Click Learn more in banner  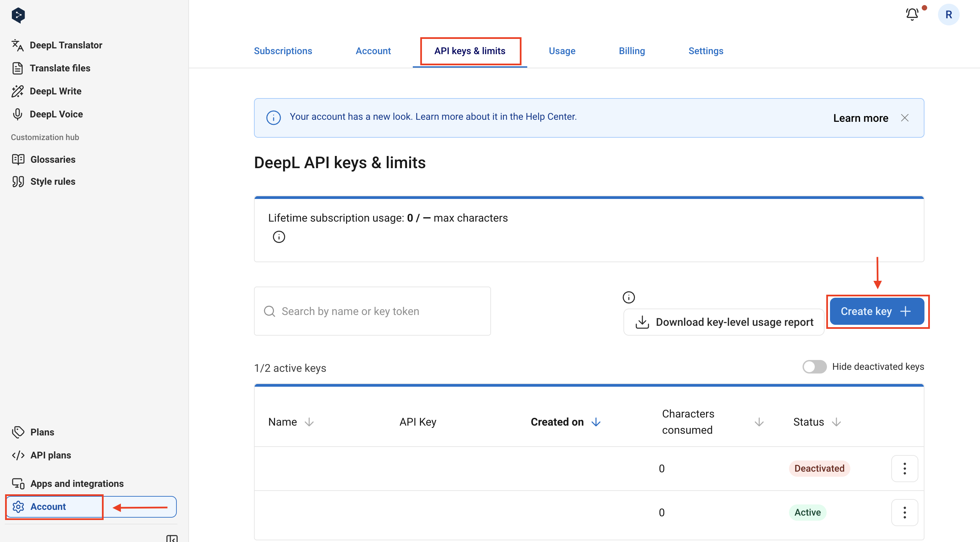(860, 118)
